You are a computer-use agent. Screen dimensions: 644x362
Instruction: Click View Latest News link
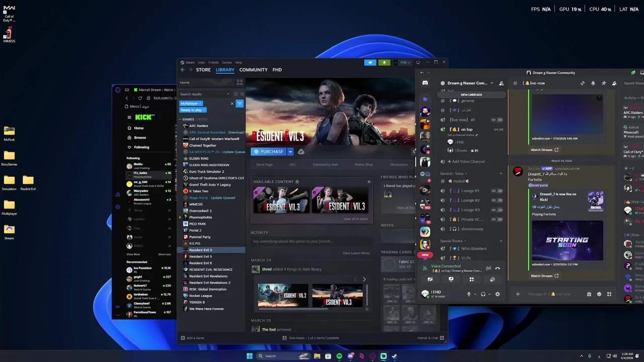356,253
